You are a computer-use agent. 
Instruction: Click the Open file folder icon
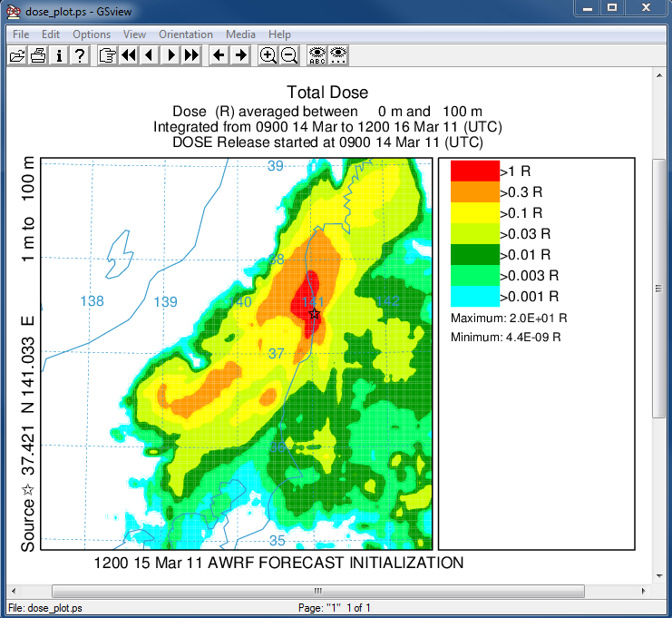click(16, 55)
